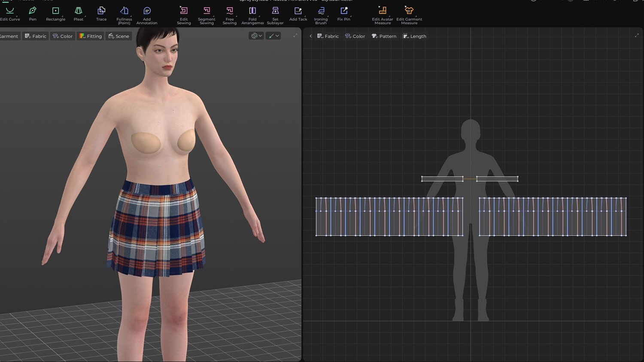Image resolution: width=644 pixels, height=362 pixels.
Task: Select the Pen tool
Action: [x=33, y=14]
